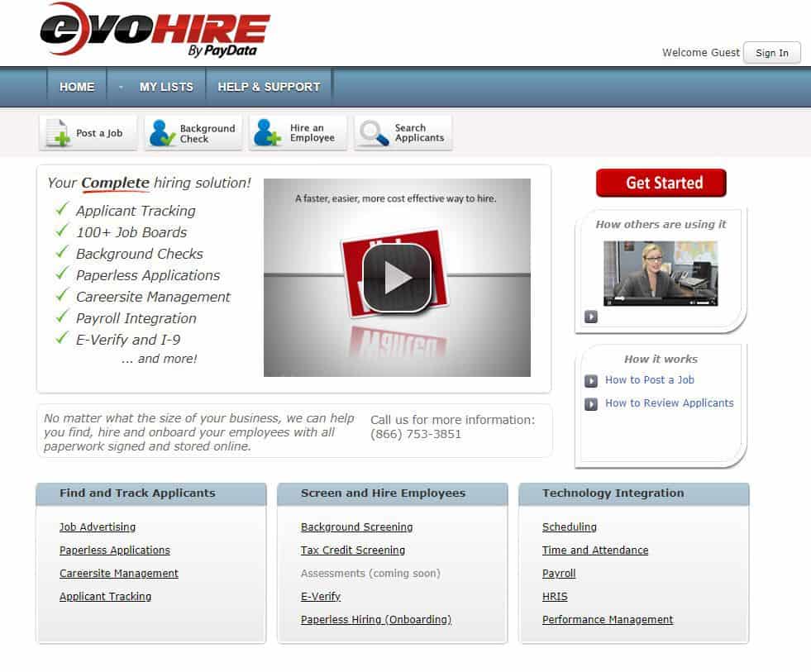This screenshot has width=811, height=672.
Task: Click the Background Check label
Action: (208, 133)
